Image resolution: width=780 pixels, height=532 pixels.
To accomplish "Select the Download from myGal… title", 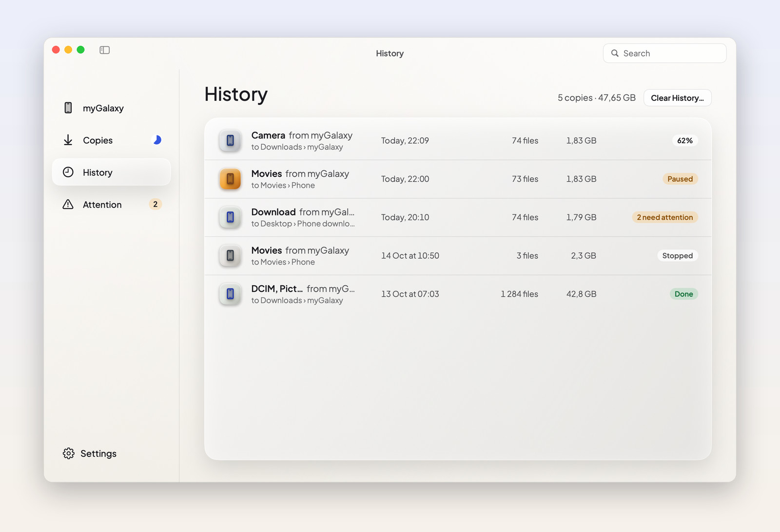I will pos(303,212).
